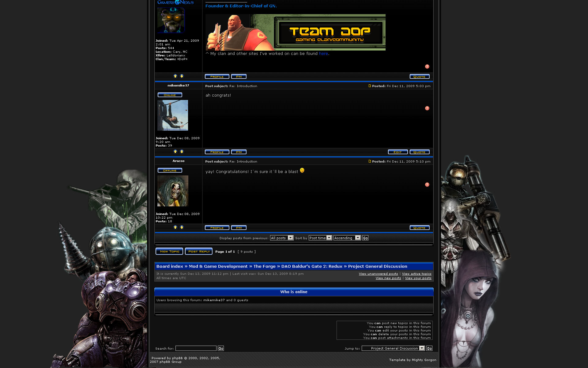The image size is (588, 368).
Task: Report mikemike37's post with red icon
Action: (427, 108)
